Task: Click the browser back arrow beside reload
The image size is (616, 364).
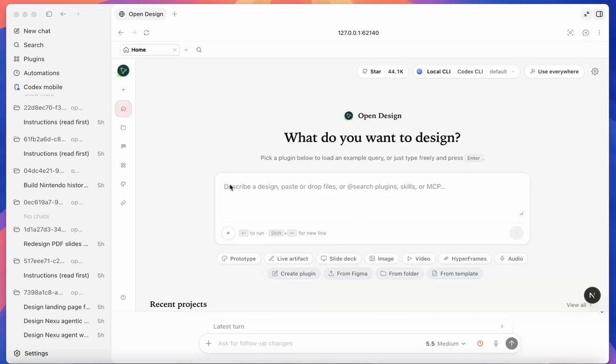Action: 121,32
